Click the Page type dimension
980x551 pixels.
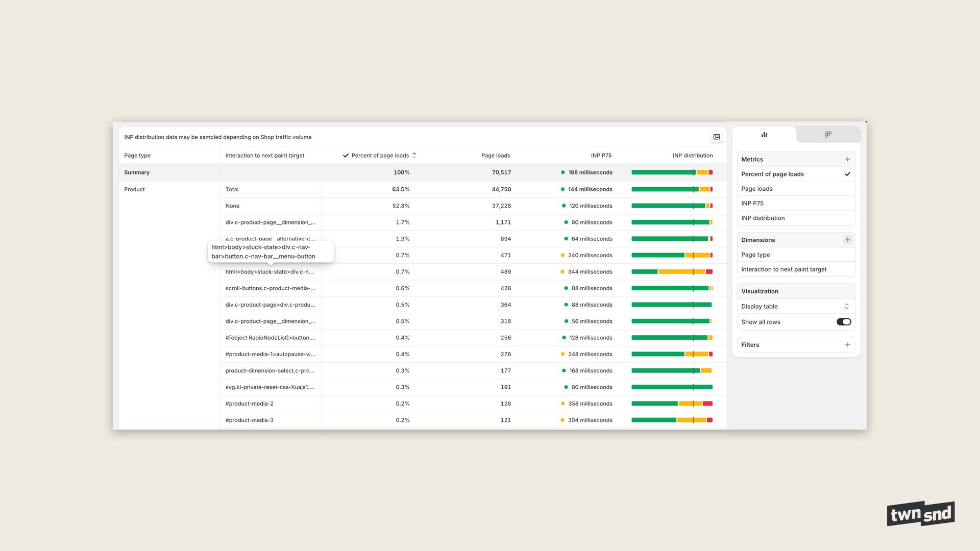755,255
